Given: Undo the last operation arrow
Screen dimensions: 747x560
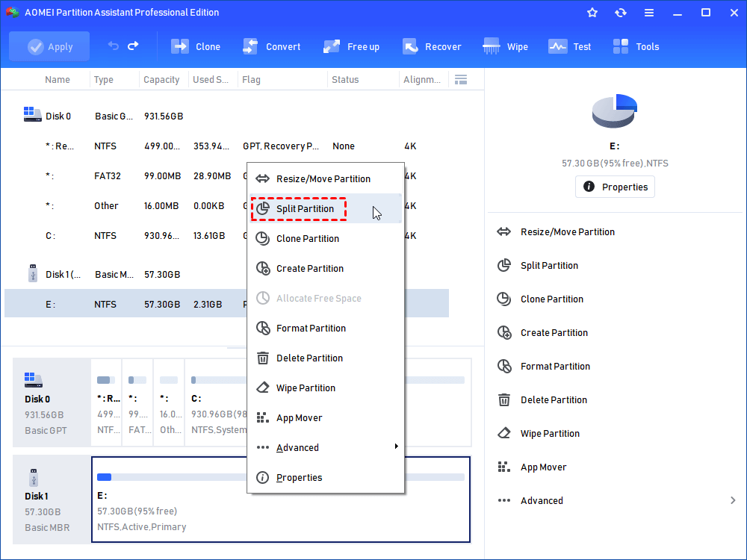Looking at the screenshot, I should tap(114, 46).
